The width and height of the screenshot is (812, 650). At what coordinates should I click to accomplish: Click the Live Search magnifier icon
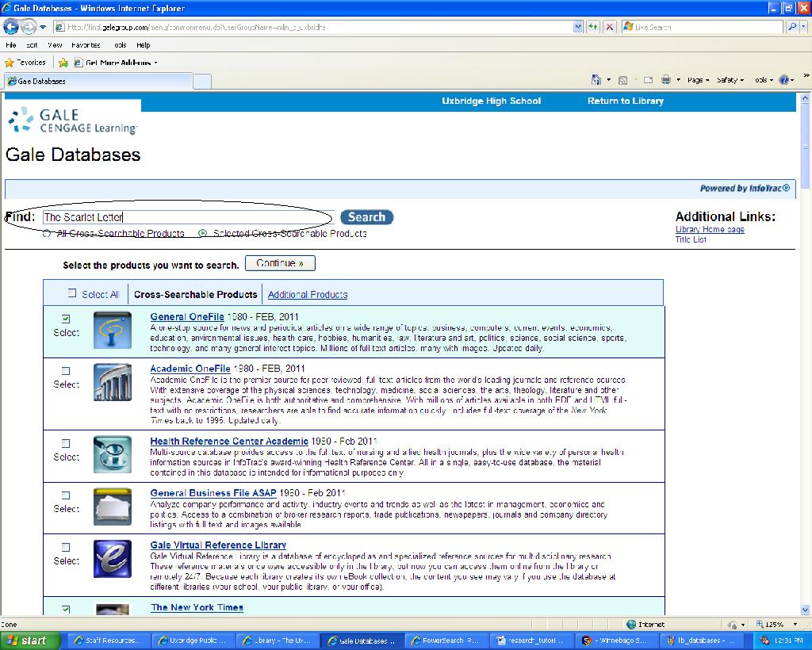(792, 27)
